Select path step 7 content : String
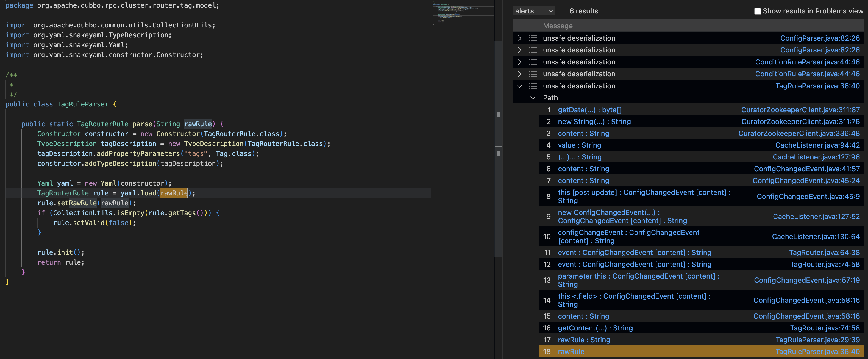Image resolution: width=868 pixels, height=359 pixels. pos(583,181)
